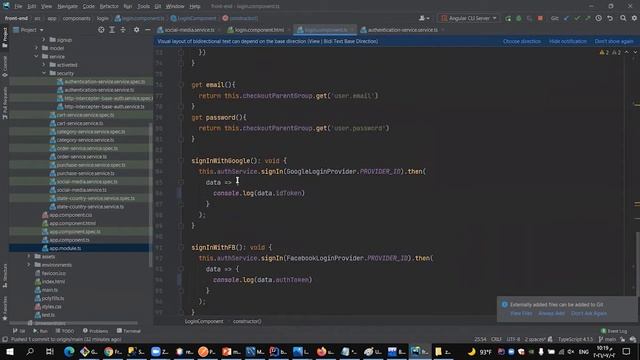The image size is (640, 360).
Task: Open IDE settings gear in toolbar
Action: [634, 18]
